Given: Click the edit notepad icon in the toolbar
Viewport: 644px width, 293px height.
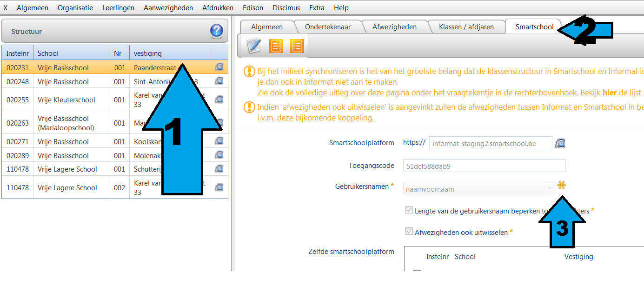Looking at the screenshot, I should click(x=254, y=46).
